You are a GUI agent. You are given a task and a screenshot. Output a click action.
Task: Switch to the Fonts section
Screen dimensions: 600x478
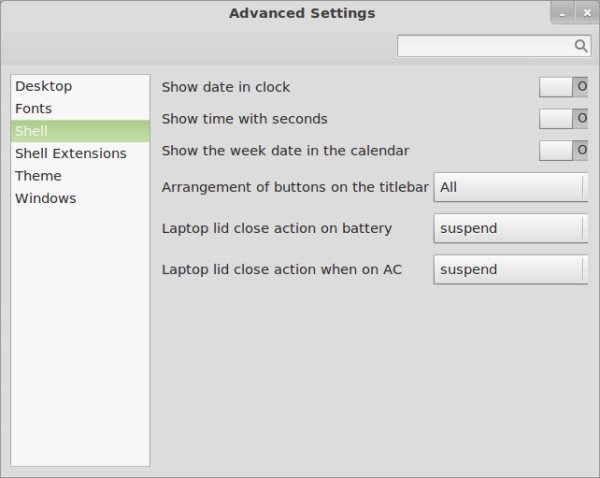pos(34,109)
